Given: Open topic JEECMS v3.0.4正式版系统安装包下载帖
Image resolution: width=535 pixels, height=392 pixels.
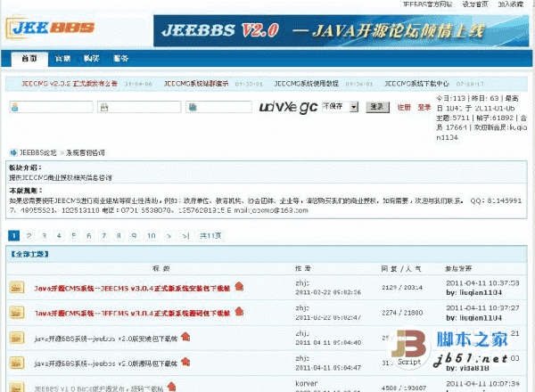Looking at the screenshot, I should tap(132, 289).
